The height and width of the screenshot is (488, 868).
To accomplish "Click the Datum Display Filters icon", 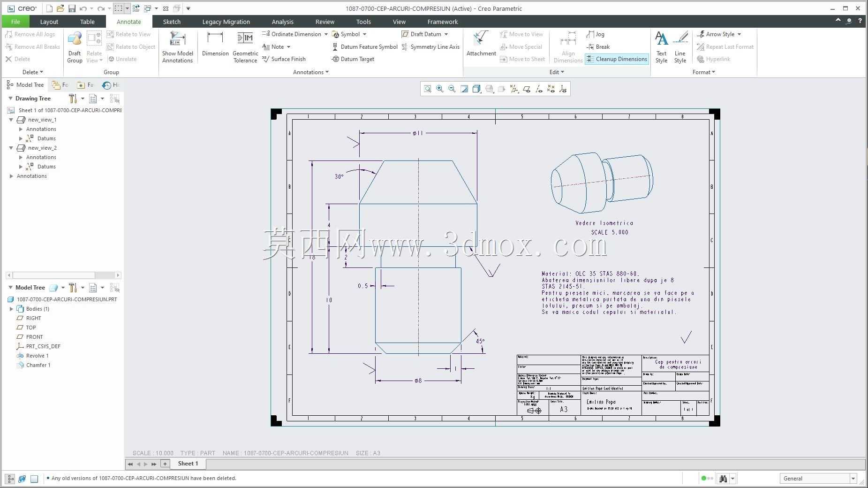I will pyautogui.click(x=514, y=89).
